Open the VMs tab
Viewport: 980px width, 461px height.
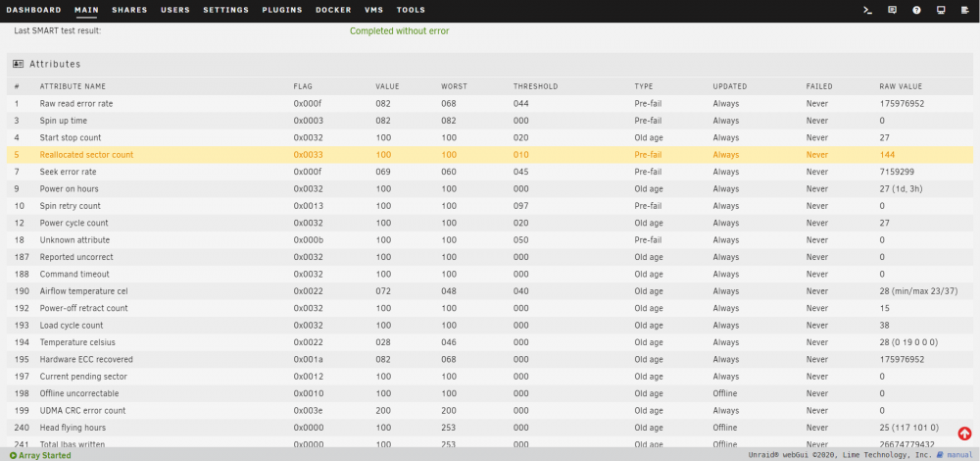373,10
